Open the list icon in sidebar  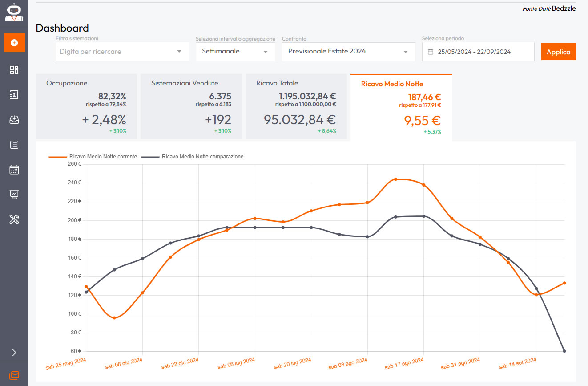(14, 144)
